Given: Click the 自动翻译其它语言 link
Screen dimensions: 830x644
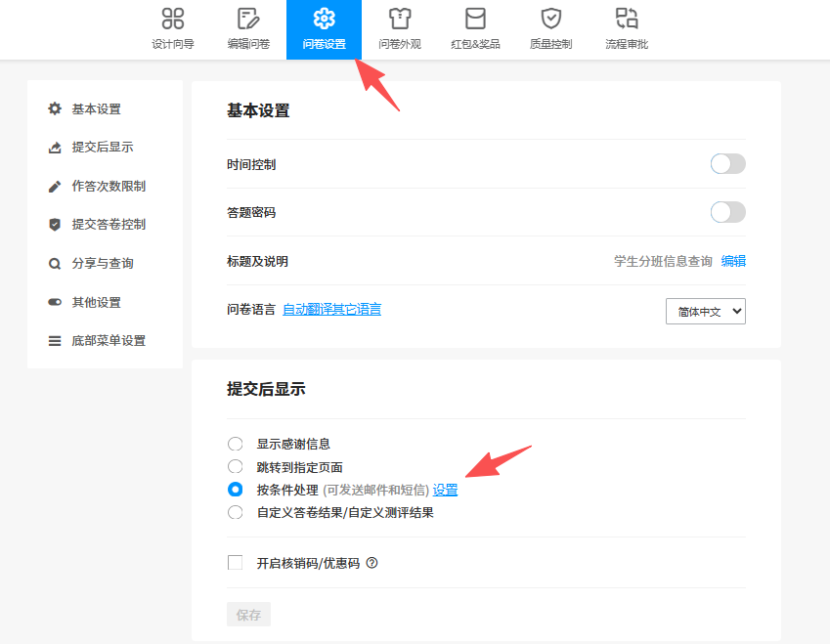Looking at the screenshot, I should [331, 309].
